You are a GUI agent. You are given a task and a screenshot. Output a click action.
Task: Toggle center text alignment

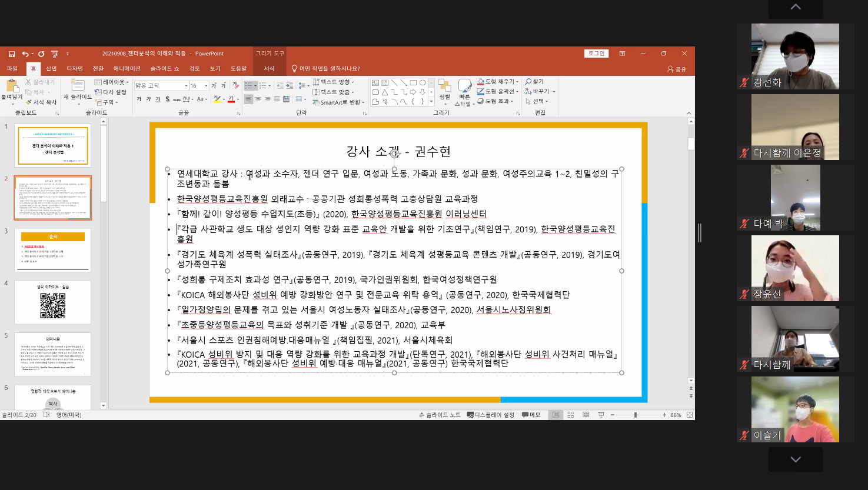pyautogui.click(x=258, y=99)
